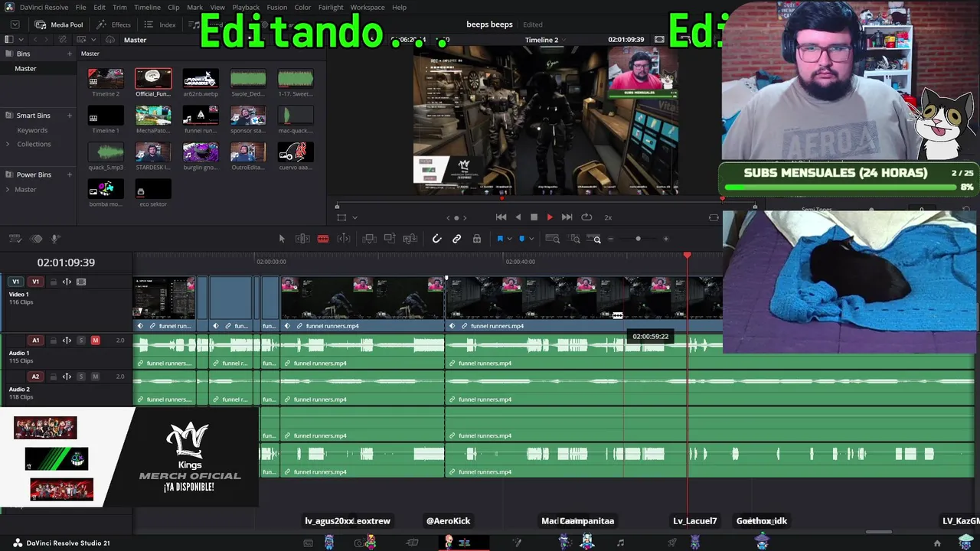Viewport: 980px width, 551px height.
Task: Open the Effects panel
Action: pyautogui.click(x=113, y=24)
